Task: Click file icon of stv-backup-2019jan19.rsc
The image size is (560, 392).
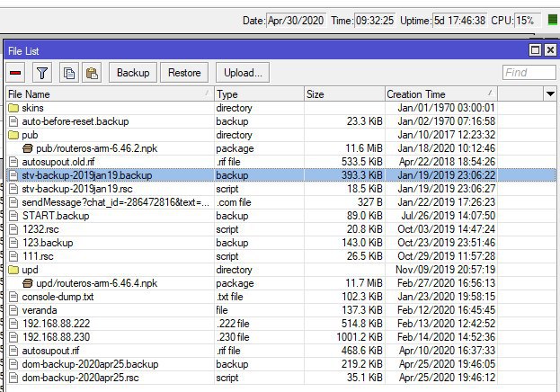Action: 13,189
